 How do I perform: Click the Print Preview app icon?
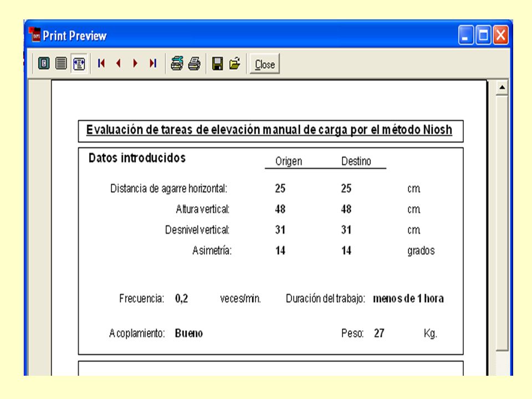[x=34, y=35]
